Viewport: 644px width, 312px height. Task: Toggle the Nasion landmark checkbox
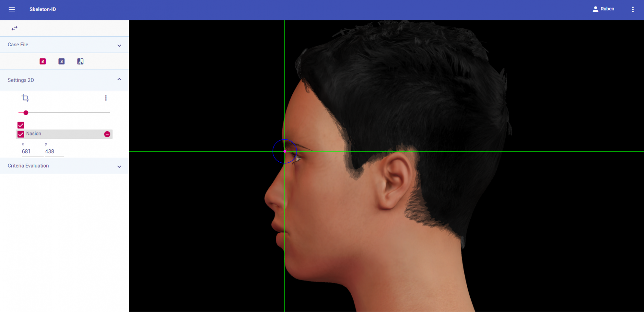(x=21, y=134)
